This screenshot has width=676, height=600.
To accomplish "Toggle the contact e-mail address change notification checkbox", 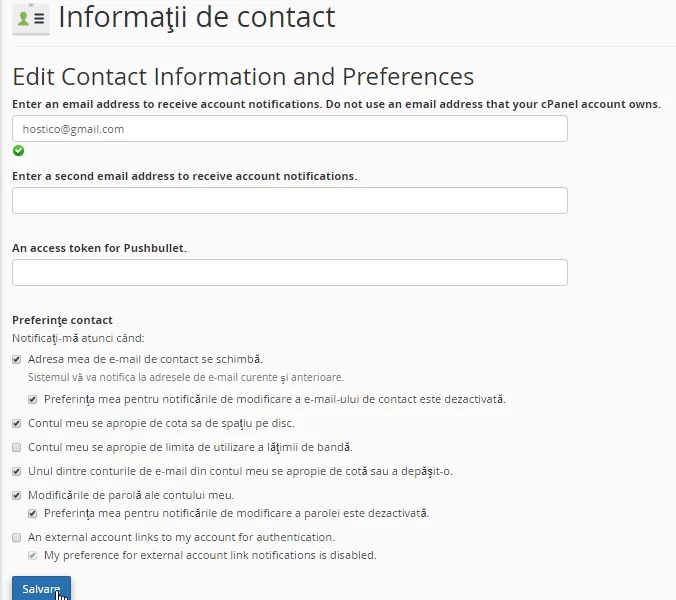I will coord(17,359).
